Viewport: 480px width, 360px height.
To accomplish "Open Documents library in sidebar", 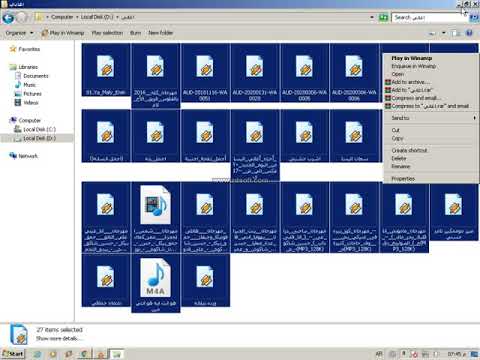I will 36,76.
